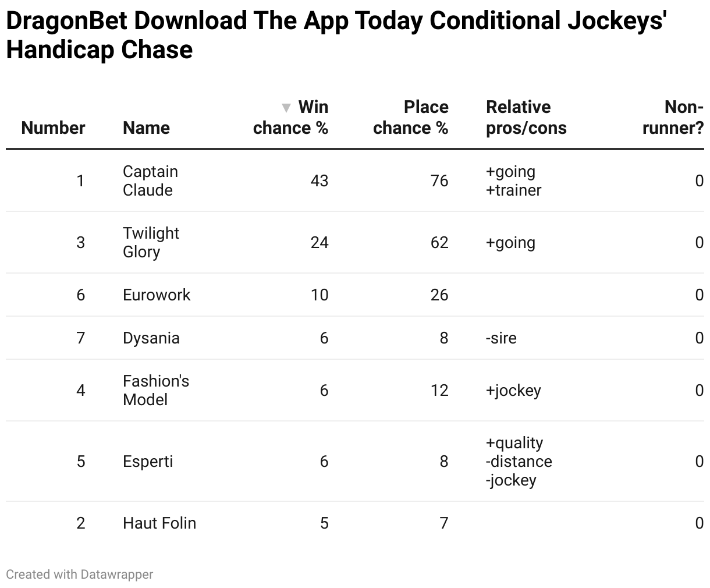Click the chart title heading text

point(336,35)
